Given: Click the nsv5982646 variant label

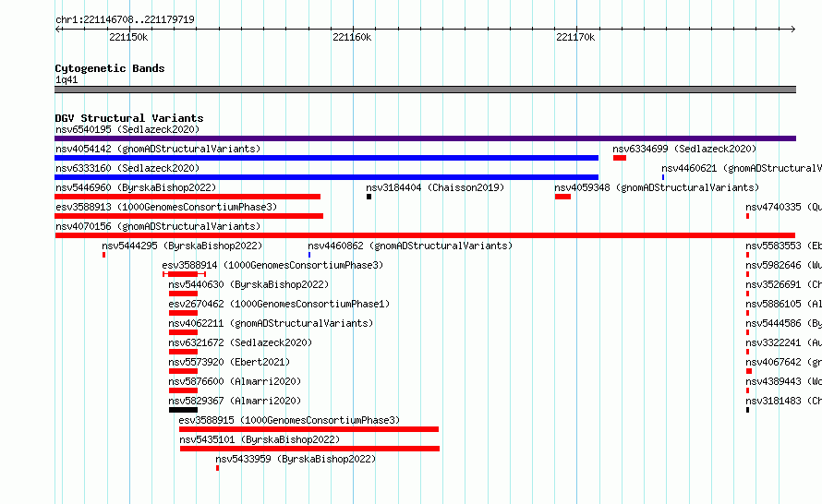Looking at the screenshot, I should click(784, 265).
